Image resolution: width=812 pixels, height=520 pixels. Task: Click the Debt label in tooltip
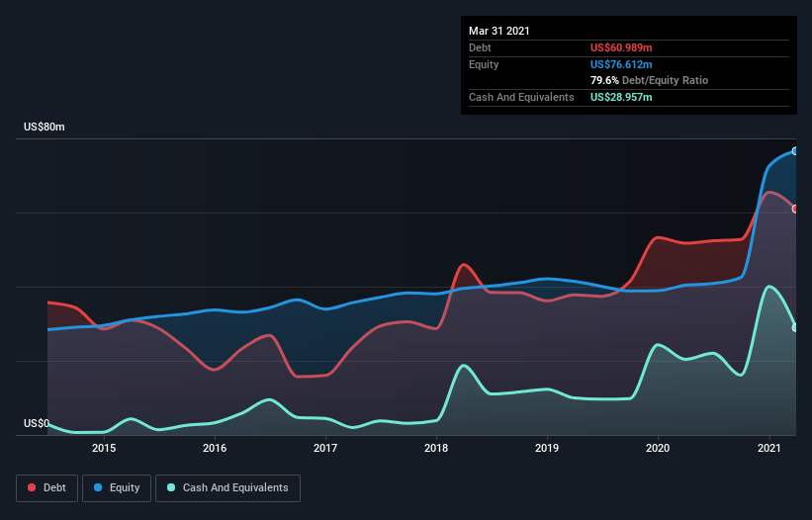tap(480, 47)
